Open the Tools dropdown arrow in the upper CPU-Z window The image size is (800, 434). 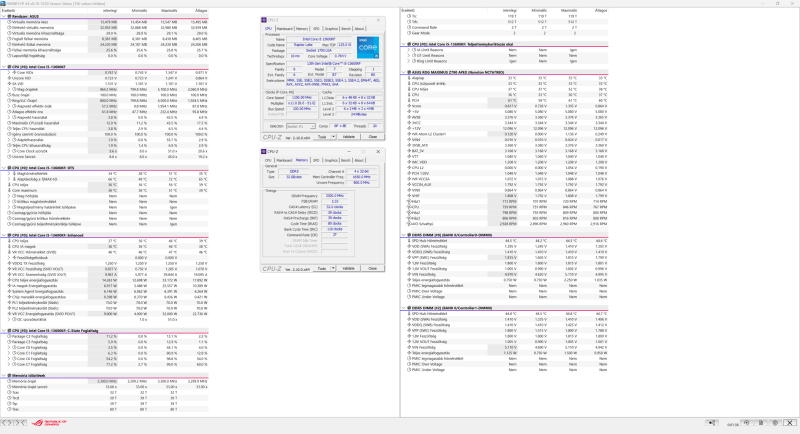333,137
